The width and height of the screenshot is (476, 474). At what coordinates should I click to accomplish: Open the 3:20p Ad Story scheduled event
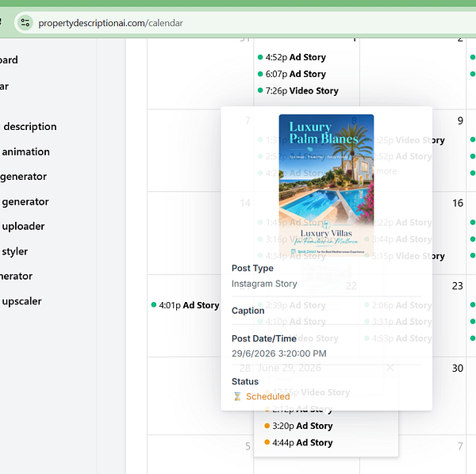point(299,426)
